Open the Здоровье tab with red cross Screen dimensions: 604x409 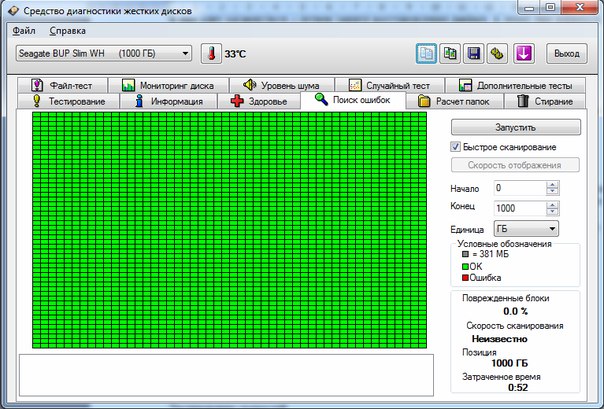point(259,101)
